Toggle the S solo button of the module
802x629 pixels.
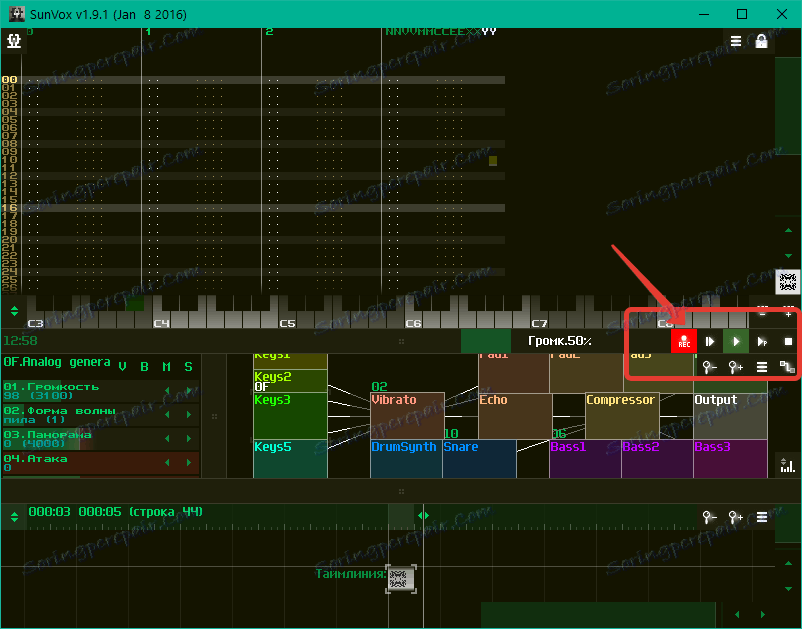coord(188,366)
